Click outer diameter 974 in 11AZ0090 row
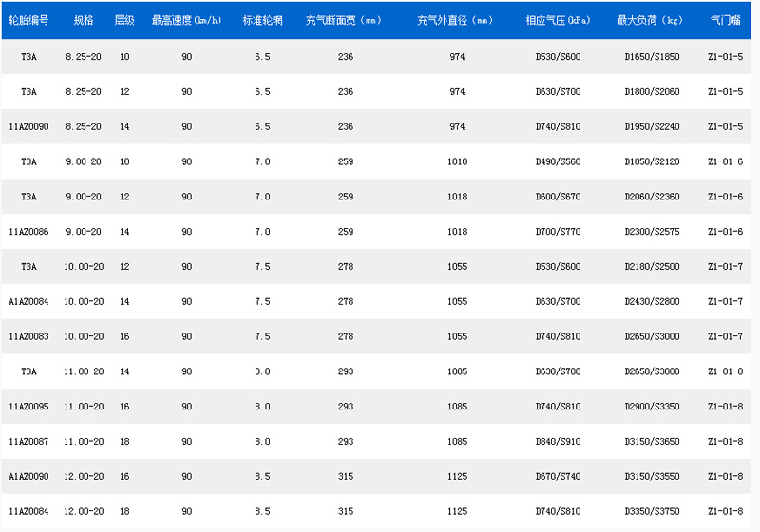The width and height of the screenshot is (760, 532). point(457,127)
